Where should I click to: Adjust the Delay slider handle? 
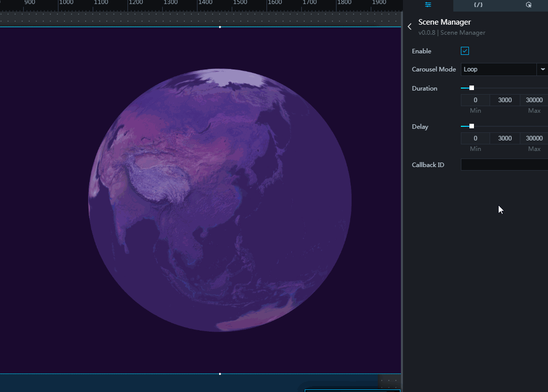(x=471, y=126)
